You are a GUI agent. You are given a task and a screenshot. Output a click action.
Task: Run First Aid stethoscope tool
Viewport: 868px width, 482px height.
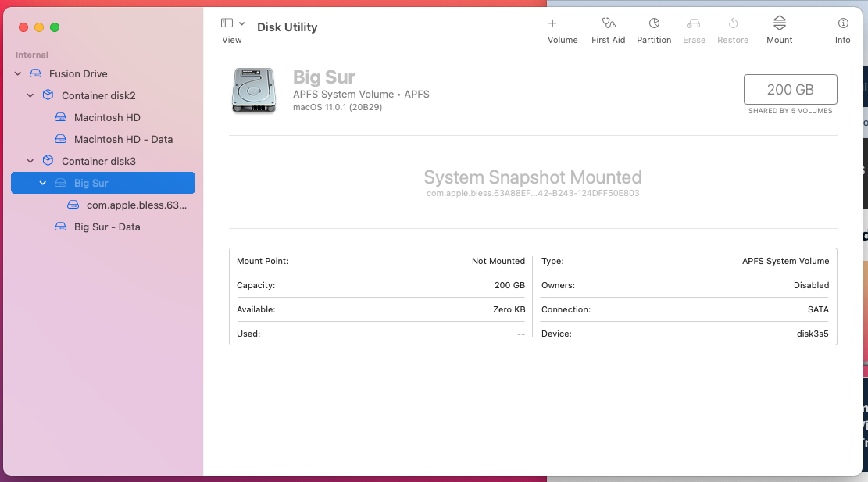tap(609, 23)
